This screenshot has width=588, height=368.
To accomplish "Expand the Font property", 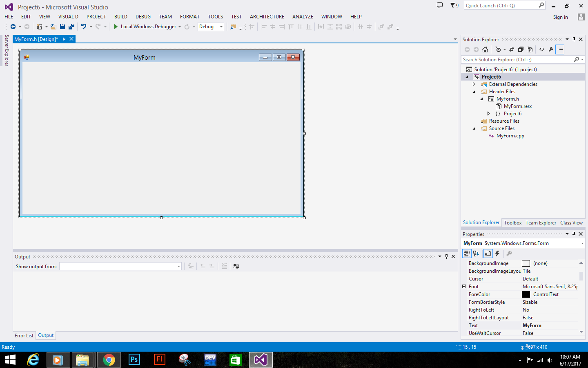I will [x=464, y=286].
